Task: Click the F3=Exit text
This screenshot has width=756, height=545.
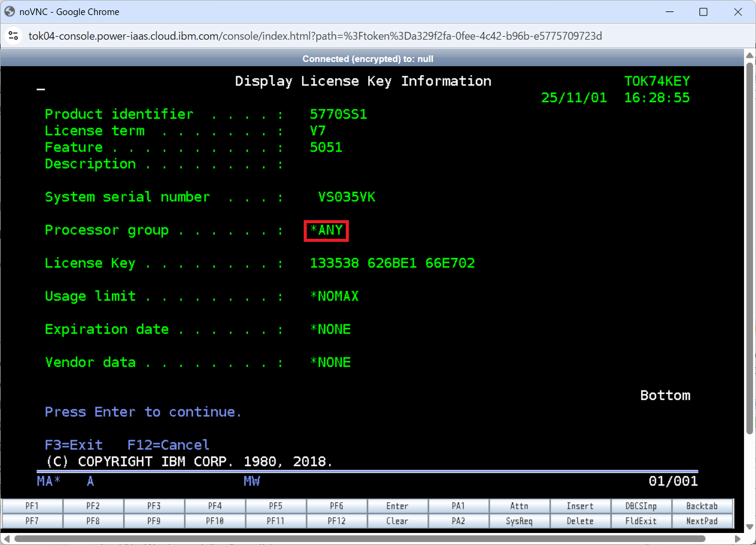Action: click(x=74, y=445)
